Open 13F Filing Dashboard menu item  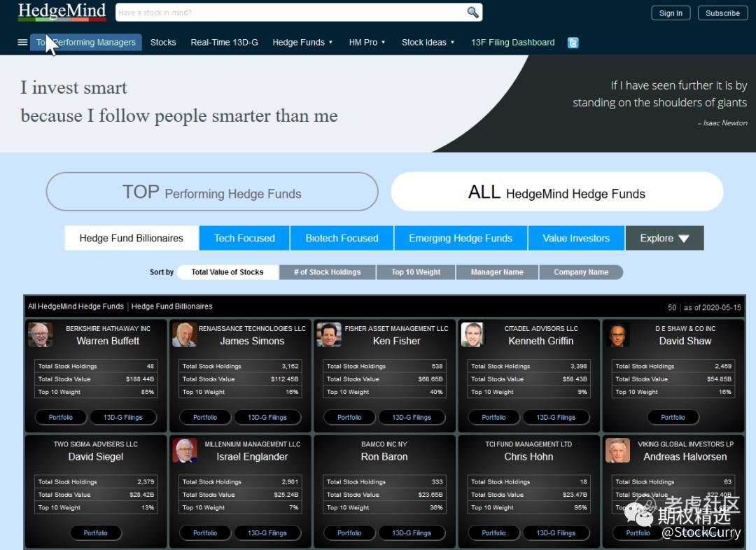[x=513, y=43]
